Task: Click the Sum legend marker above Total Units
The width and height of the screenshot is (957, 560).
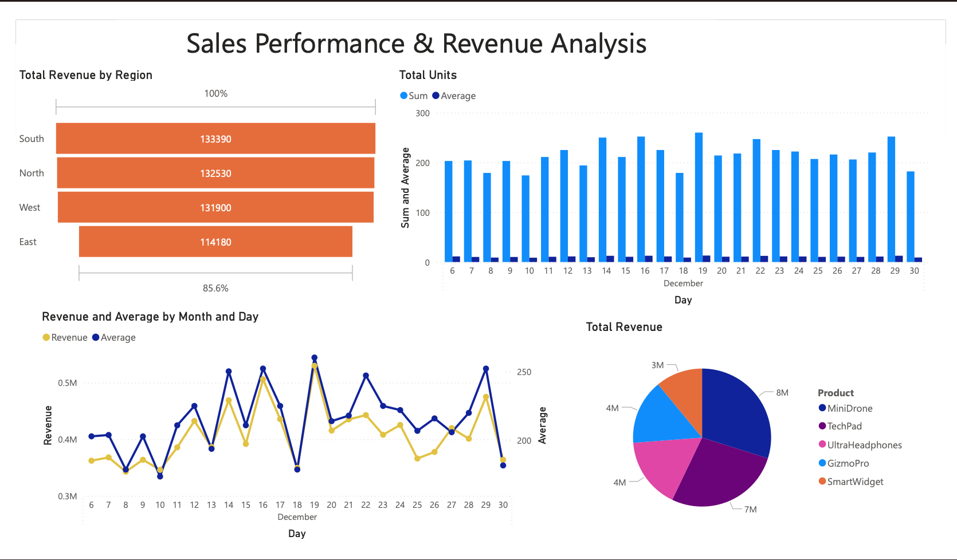Action: tap(405, 95)
